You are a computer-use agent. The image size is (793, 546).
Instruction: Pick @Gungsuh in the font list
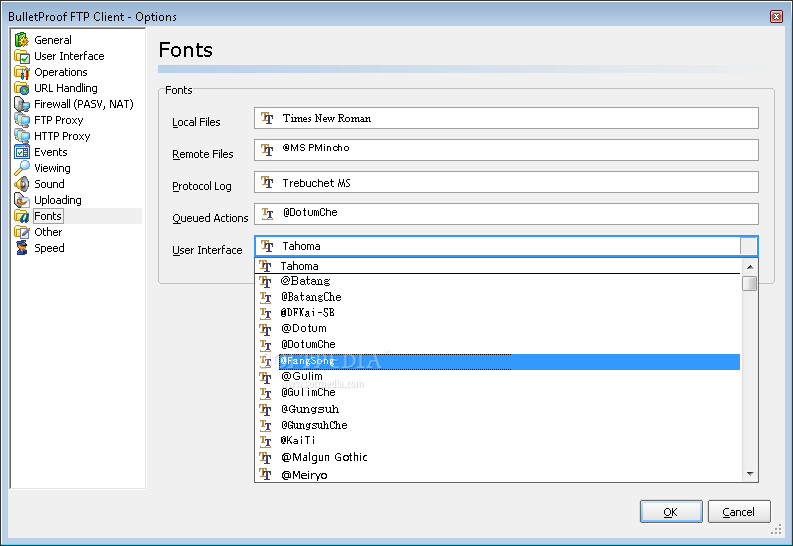tap(498, 409)
